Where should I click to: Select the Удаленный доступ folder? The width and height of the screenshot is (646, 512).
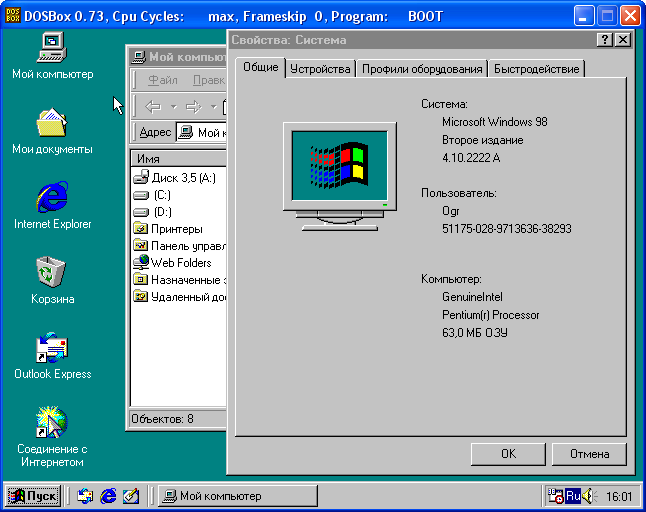tap(180, 297)
